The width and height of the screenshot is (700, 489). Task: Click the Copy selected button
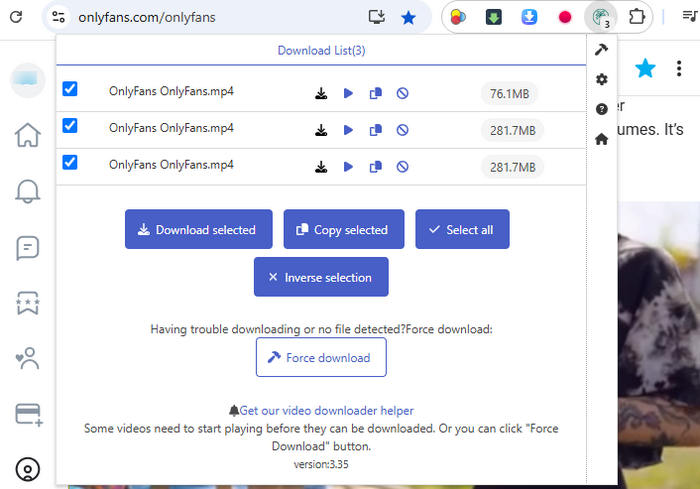pos(343,229)
